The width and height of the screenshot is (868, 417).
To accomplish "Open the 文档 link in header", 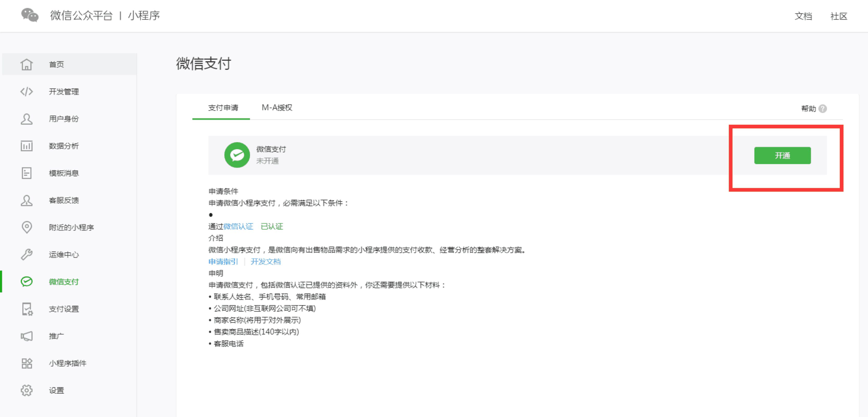I will (803, 16).
